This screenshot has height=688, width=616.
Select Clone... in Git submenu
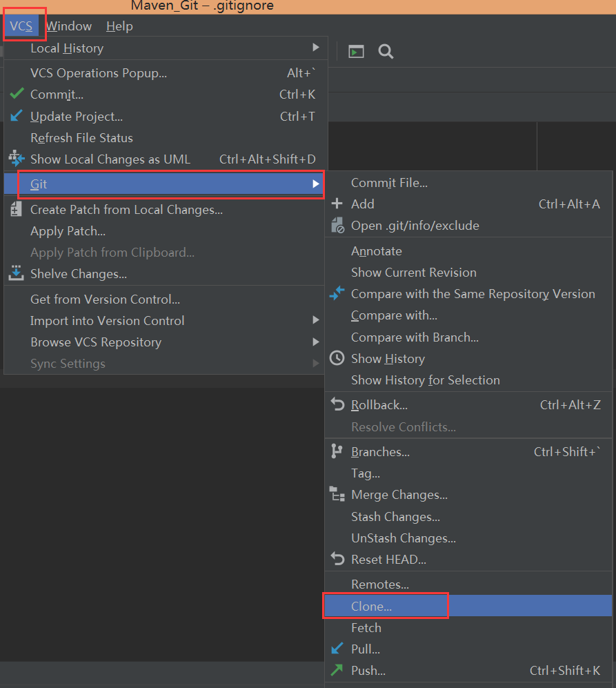click(x=468, y=606)
